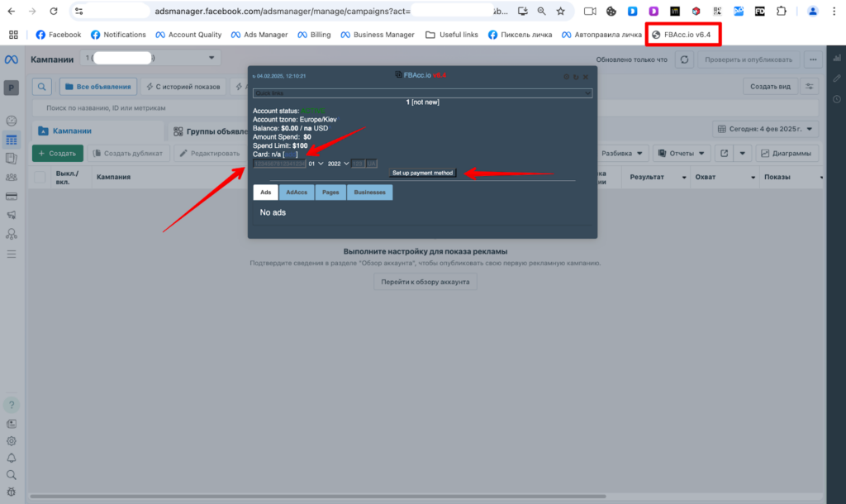Open the FBAcc.io popup settings gear
The height and width of the screenshot is (504, 846).
click(x=566, y=77)
